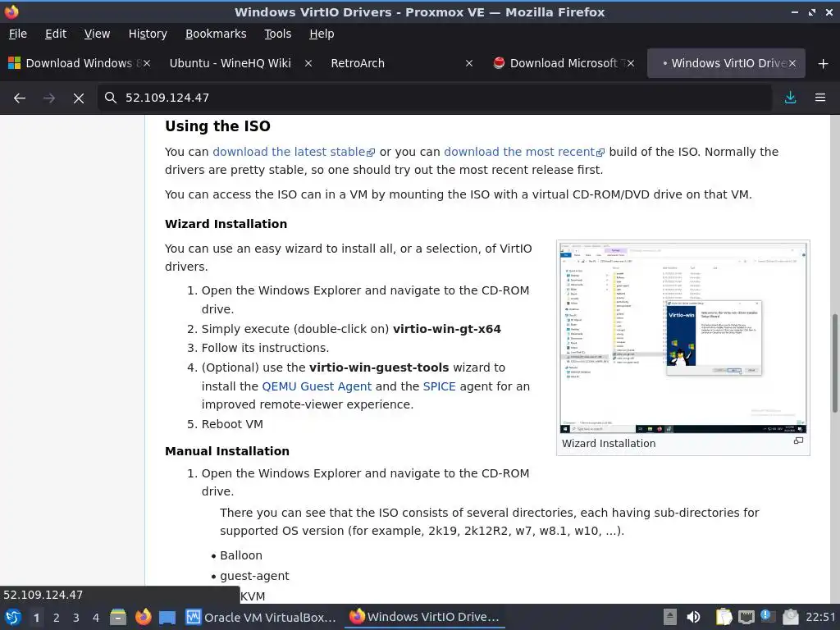Click the 'Reboot VM' list step
Image resolution: width=840 pixels, height=630 pixels.
coord(232,424)
